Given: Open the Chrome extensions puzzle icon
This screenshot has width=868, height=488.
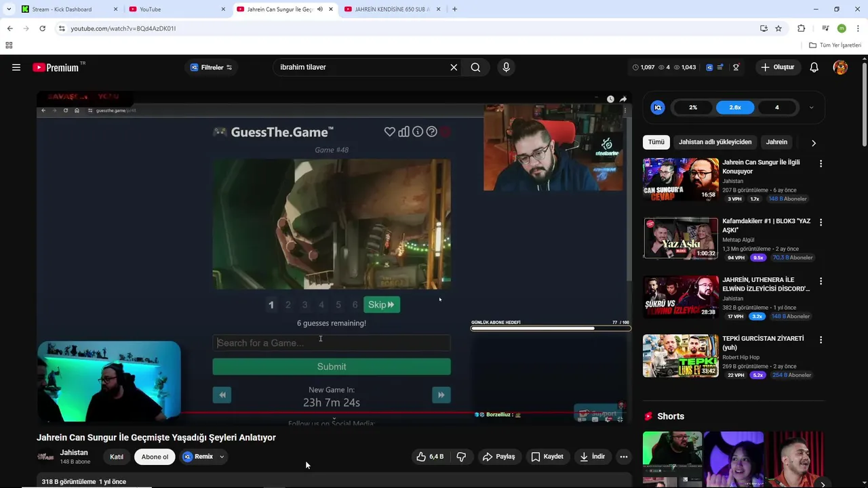Looking at the screenshot, I should (x=802, y=28).
